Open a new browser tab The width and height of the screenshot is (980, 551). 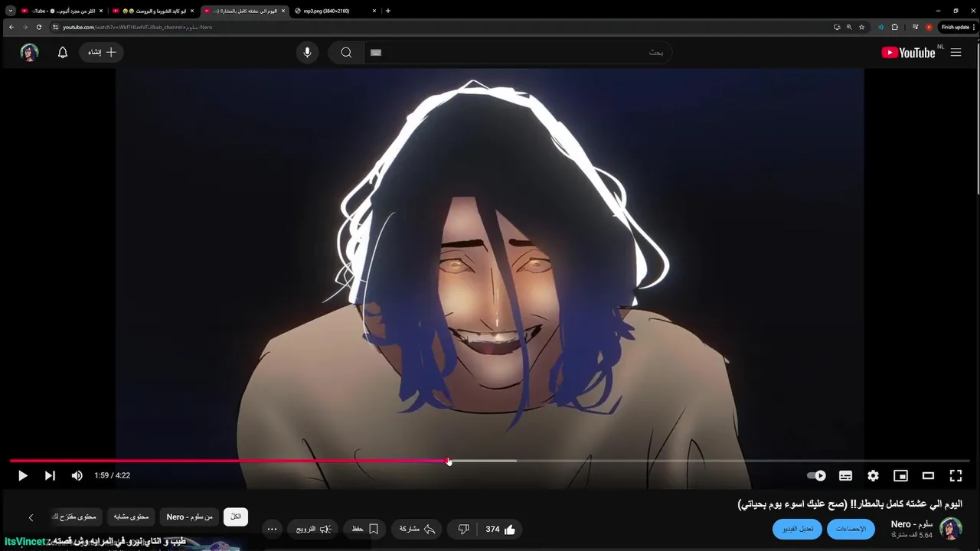(x=387, y=11)
